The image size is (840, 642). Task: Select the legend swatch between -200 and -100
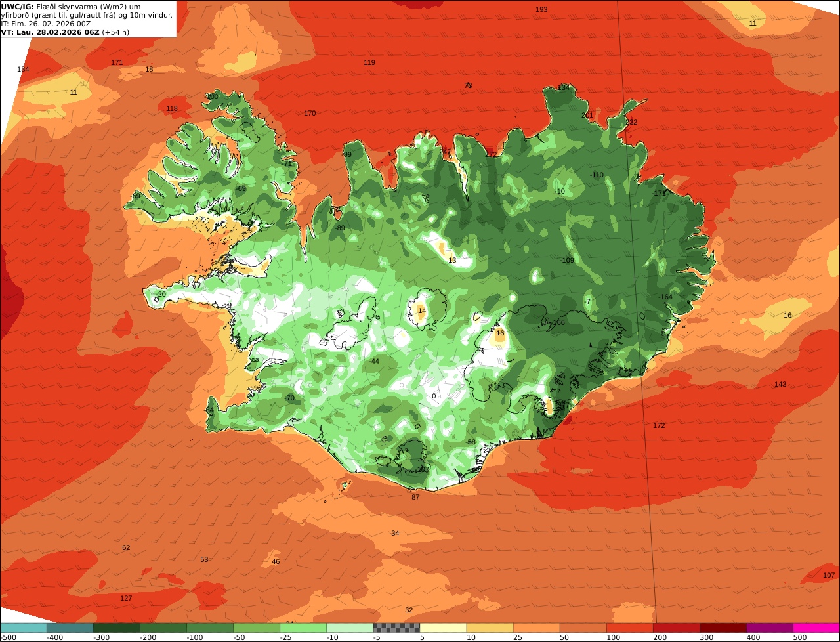[x=163, y=628]
